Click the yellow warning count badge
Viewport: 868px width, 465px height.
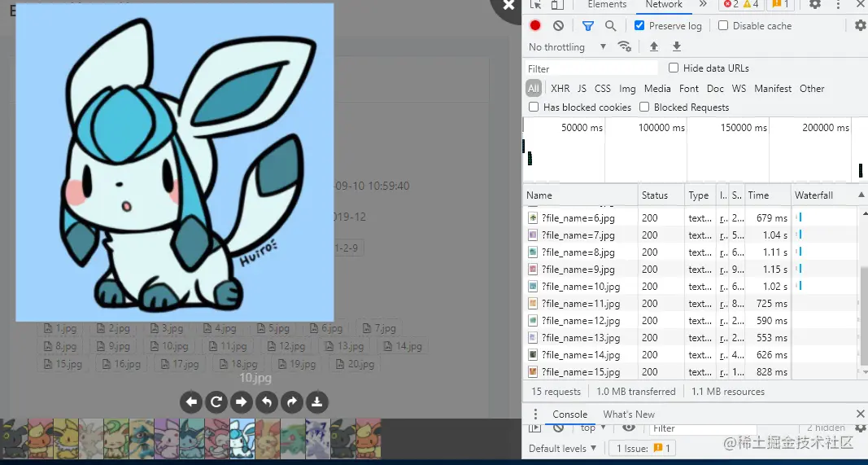751,4
